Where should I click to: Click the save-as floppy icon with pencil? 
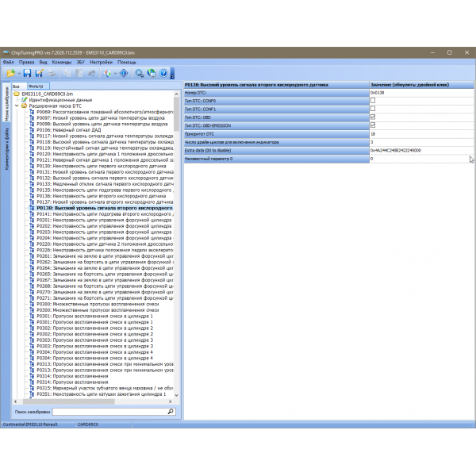point(40,73)
